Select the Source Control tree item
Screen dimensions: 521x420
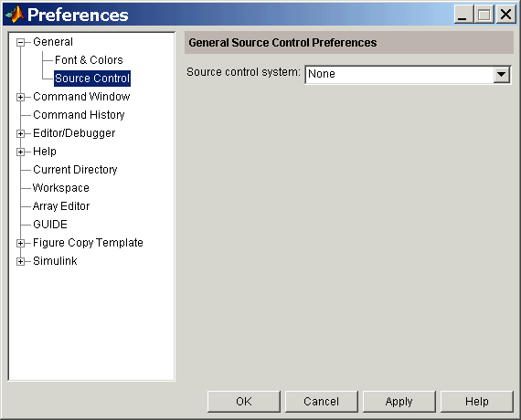click(x=92, y=79)
